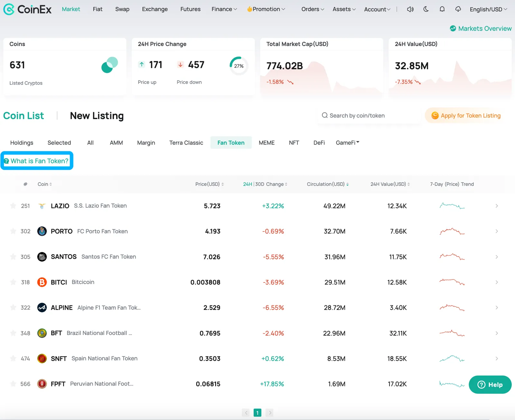Switch to the New Listing tab
The height and width of the screenshot is (420, 515).
click(x=97, y=116)
